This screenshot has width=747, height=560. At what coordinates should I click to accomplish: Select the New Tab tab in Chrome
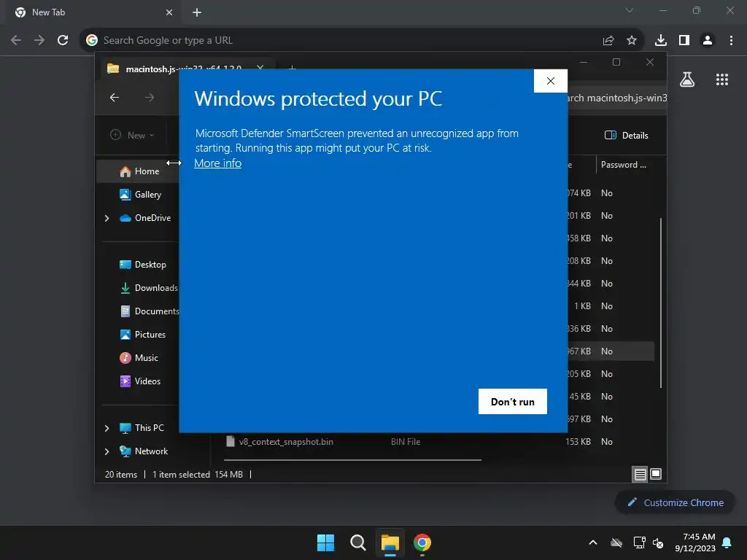tap(90, 12)
